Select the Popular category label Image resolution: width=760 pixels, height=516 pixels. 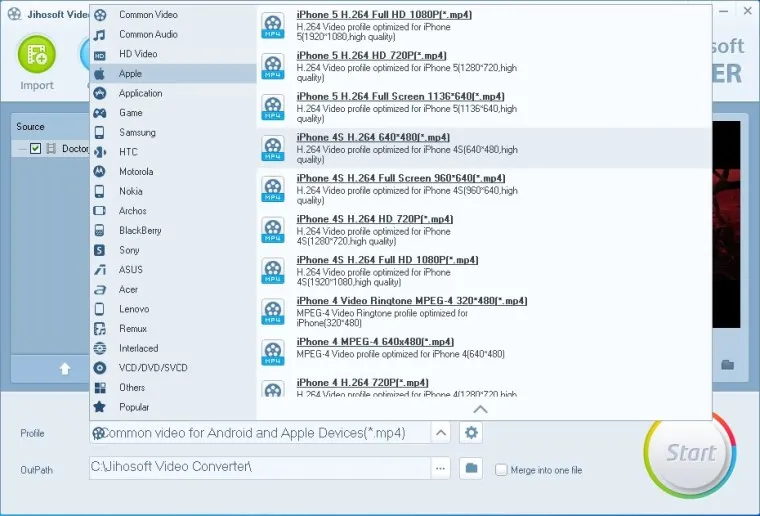[134, 407]
